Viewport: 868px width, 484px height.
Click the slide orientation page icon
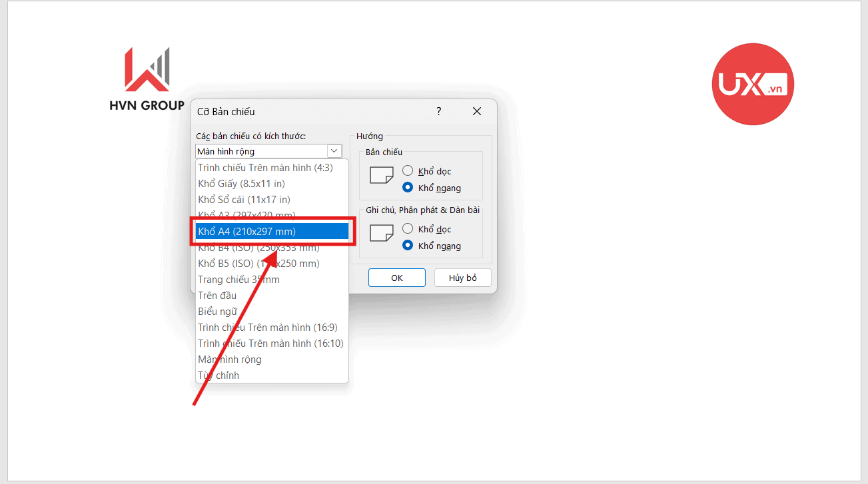381,175
